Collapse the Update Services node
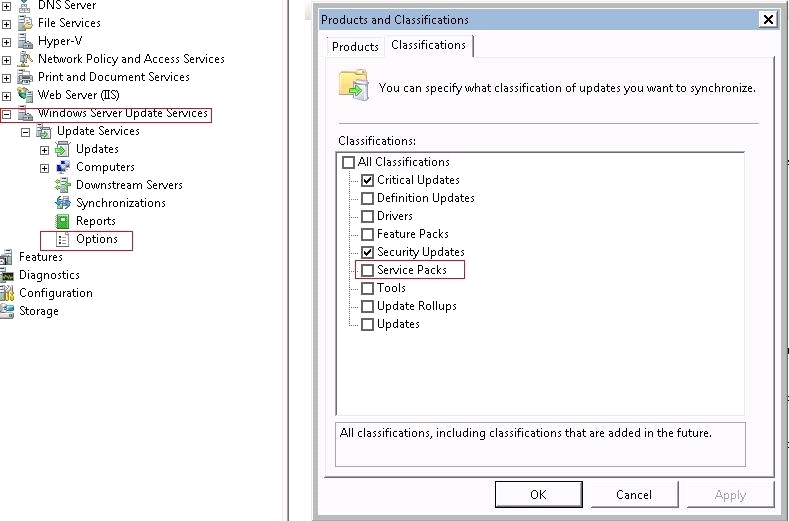Viewport: 789px width, 521px height. pyautogui.click(x=25, y=133)
